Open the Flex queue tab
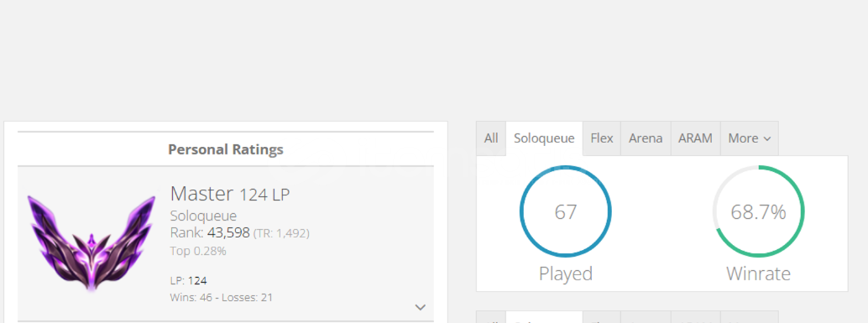The width and height of the screenshot is (868, 323). [x=602, y=138]
